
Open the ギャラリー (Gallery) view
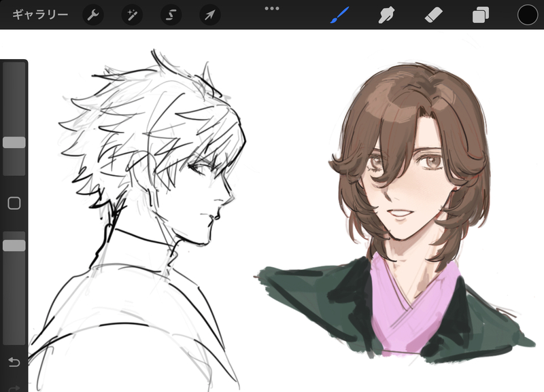click(40, 15)
